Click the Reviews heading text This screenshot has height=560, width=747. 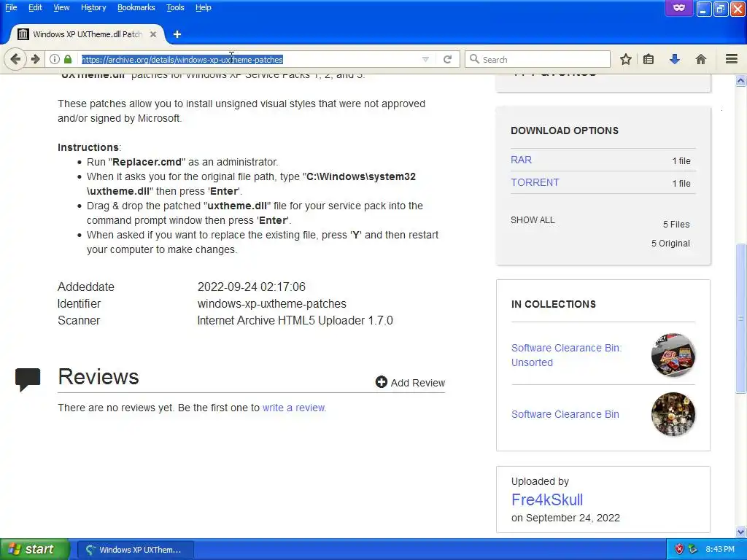pos(98,377)
